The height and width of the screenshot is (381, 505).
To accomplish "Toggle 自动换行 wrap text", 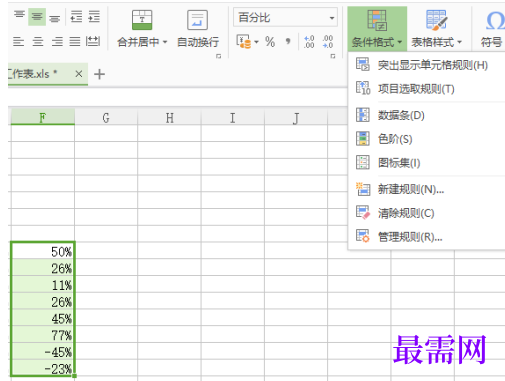I will click(x=198, y=29).
